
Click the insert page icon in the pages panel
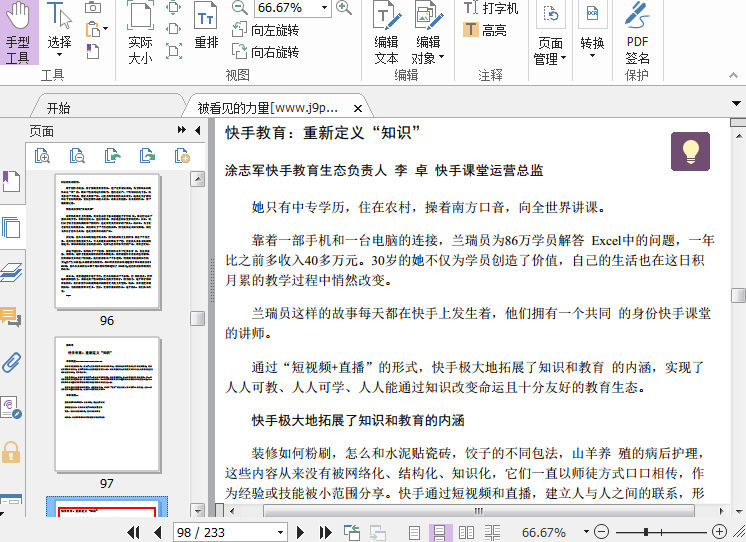[182, 155]
